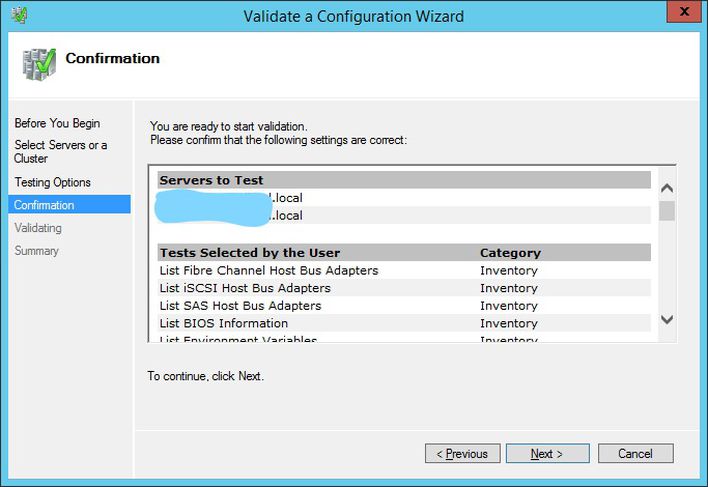Click Next to start validation

coord(547,453)
